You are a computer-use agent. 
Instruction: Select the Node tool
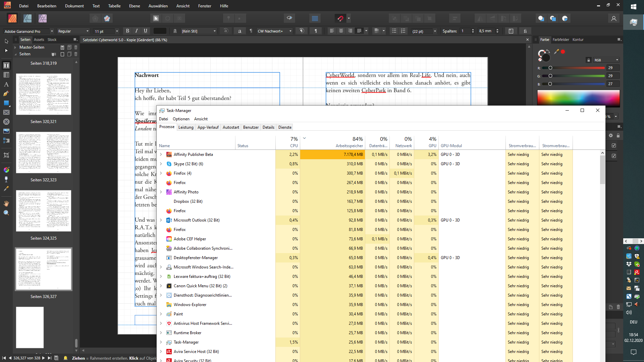tap(6, 51)
